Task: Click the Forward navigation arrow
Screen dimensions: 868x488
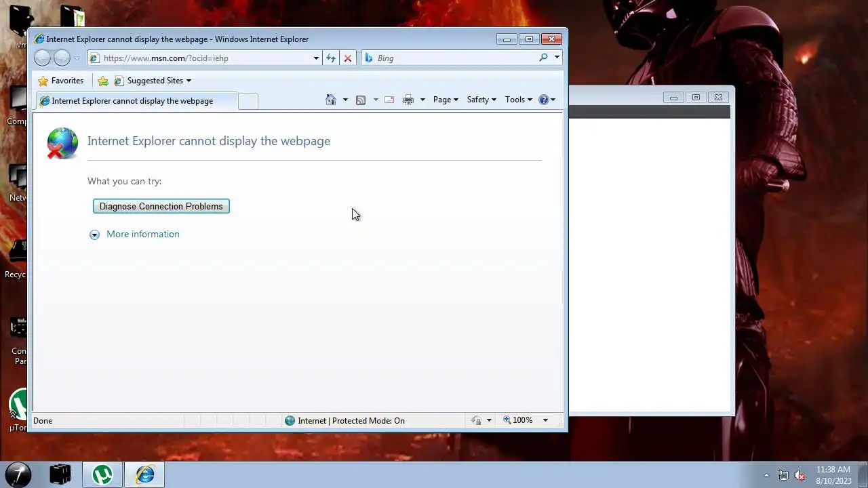Action: coord(62,58)
